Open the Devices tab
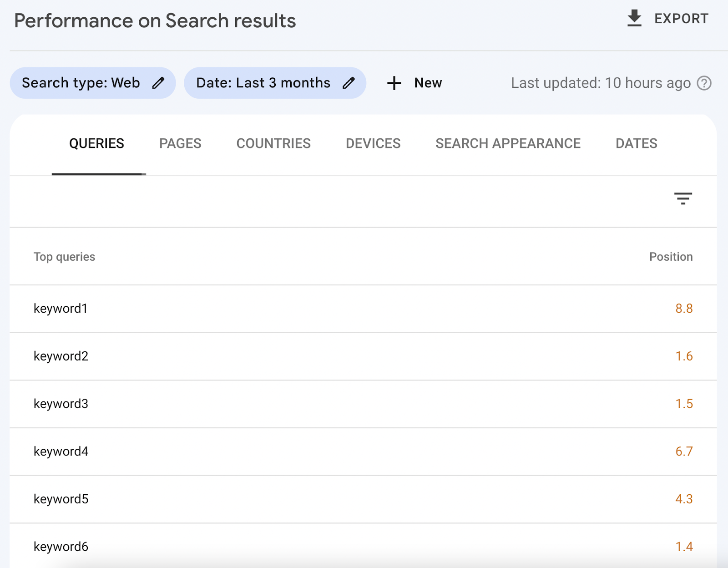 [373, 143]
